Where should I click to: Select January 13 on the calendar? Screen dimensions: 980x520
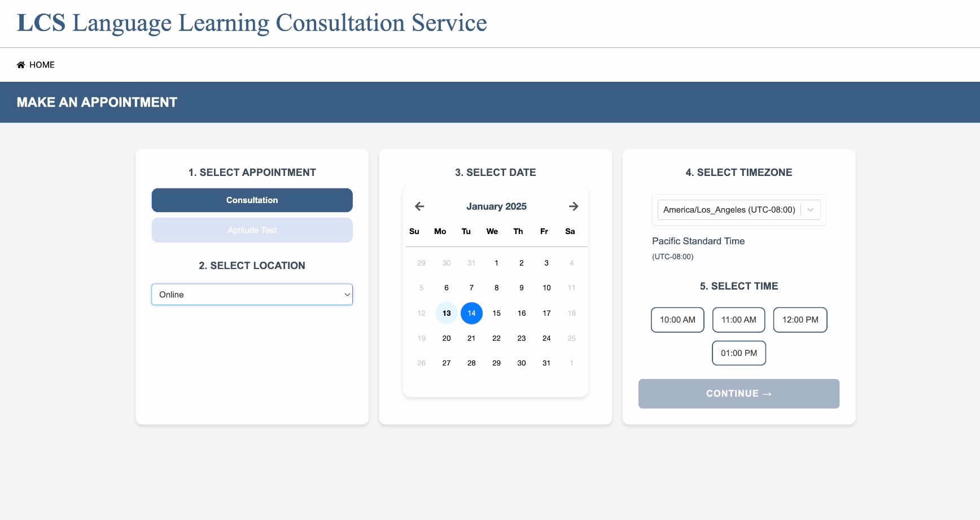point(447,313)
